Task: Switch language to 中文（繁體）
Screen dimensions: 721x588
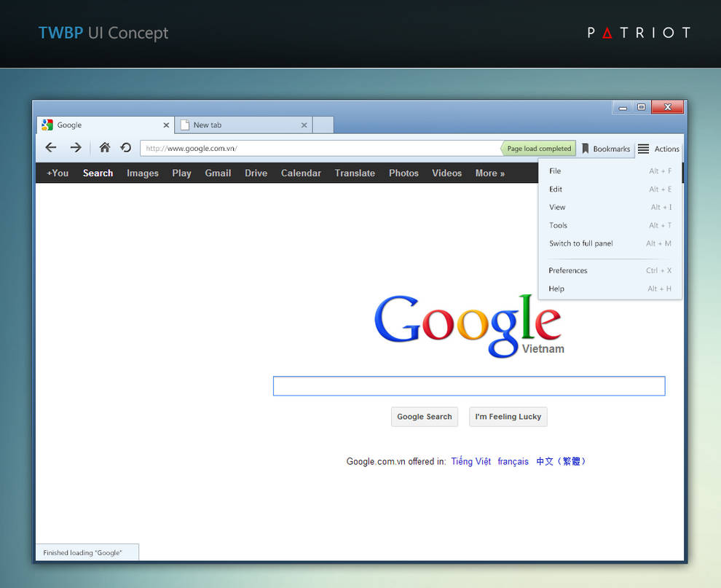Action: [561, 461]
